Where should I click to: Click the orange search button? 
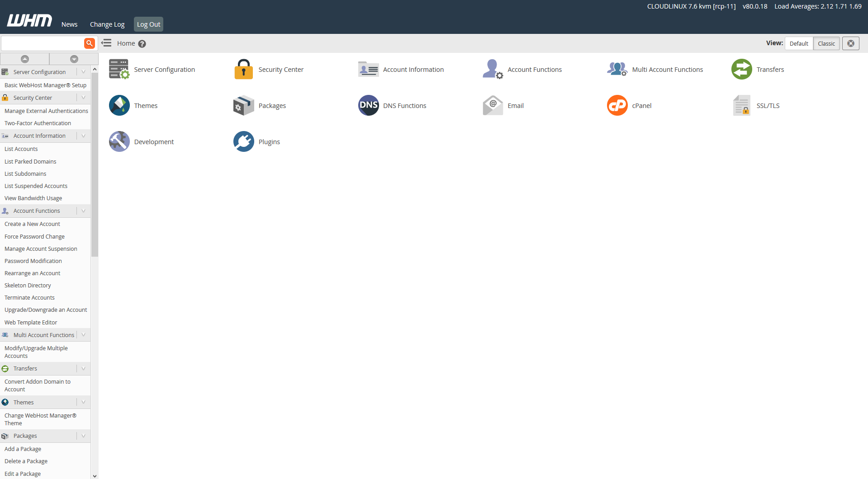point(90,43)
